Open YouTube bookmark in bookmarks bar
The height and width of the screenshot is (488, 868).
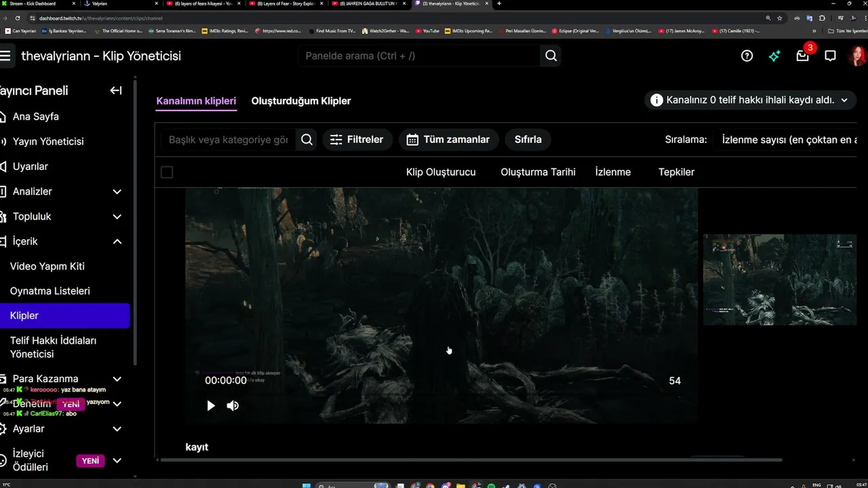click(x=427, y=30)
